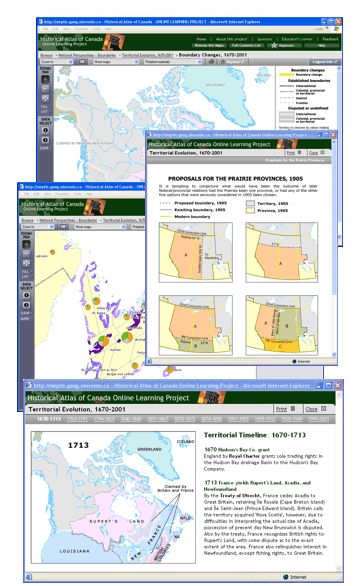Screen dimensions: 360x586
Task: Click first data select icon, pie-chart map window
Action: click(x=26, y=295)
